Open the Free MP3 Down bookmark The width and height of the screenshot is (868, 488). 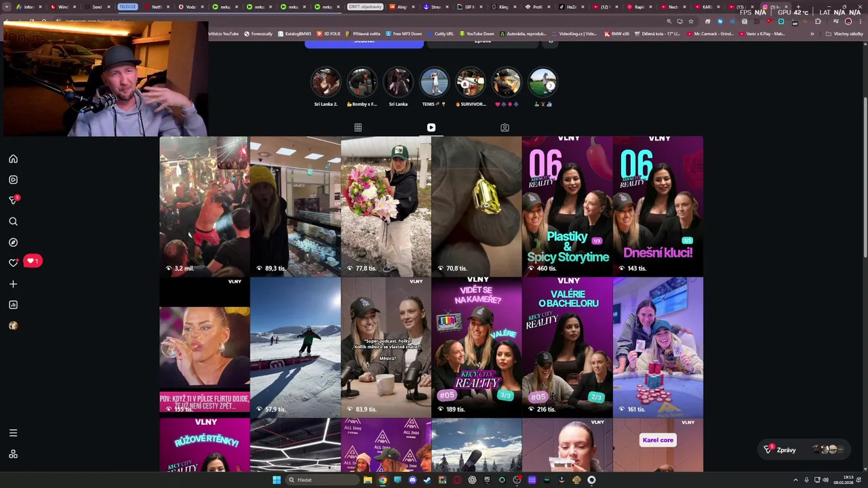point(404,33)
